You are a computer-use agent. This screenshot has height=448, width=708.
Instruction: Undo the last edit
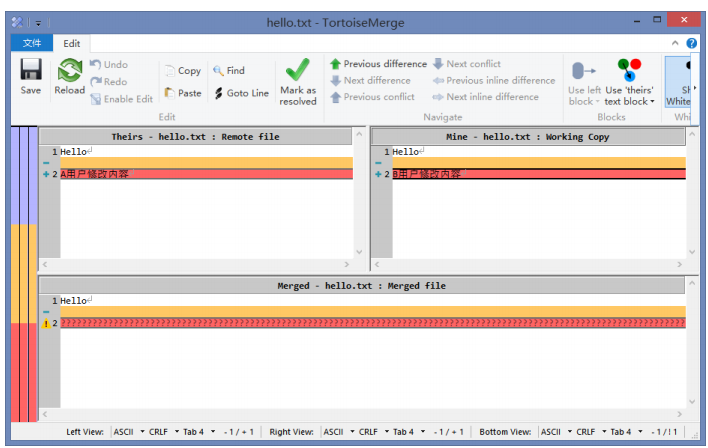click(109, 65)
